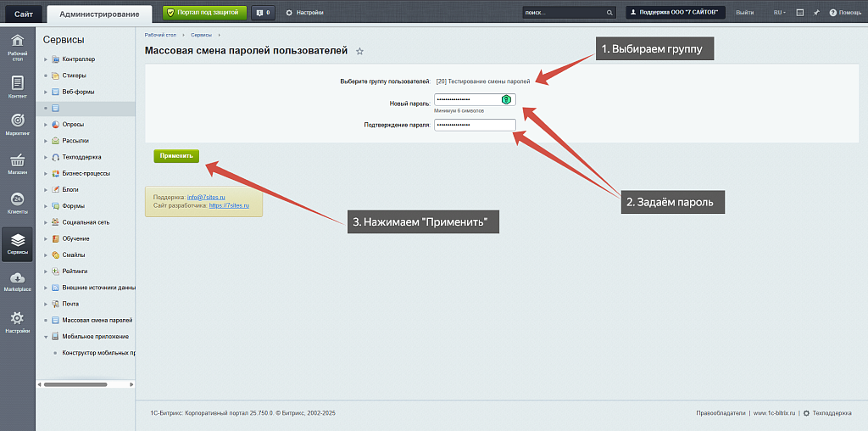
Task: Switch to the Сайт tab
Action: 23,13
